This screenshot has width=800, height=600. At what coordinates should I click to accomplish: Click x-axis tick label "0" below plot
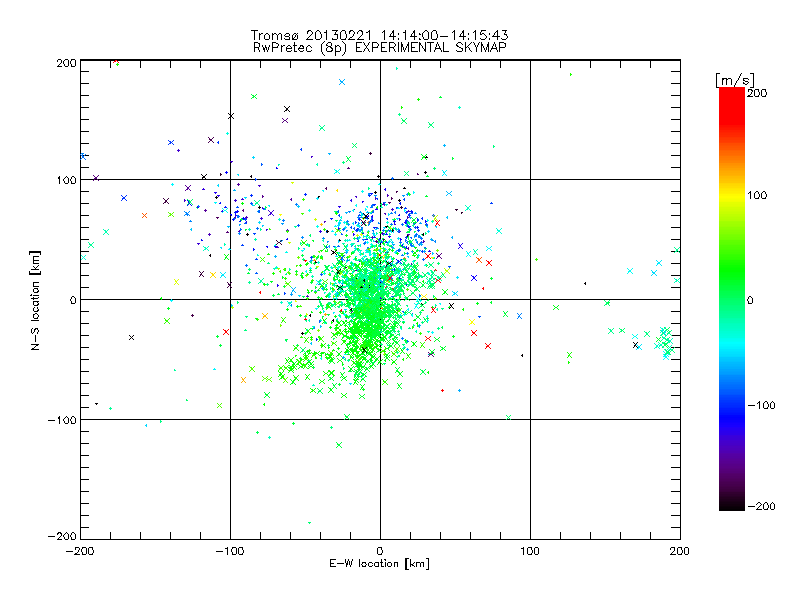click(380, 552)
